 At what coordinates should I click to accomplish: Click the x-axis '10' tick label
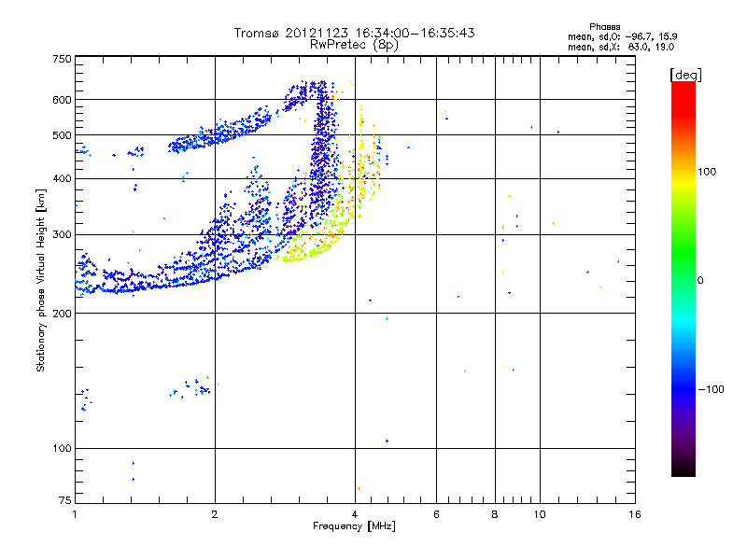pyautogui.click(x=540, y=514)
